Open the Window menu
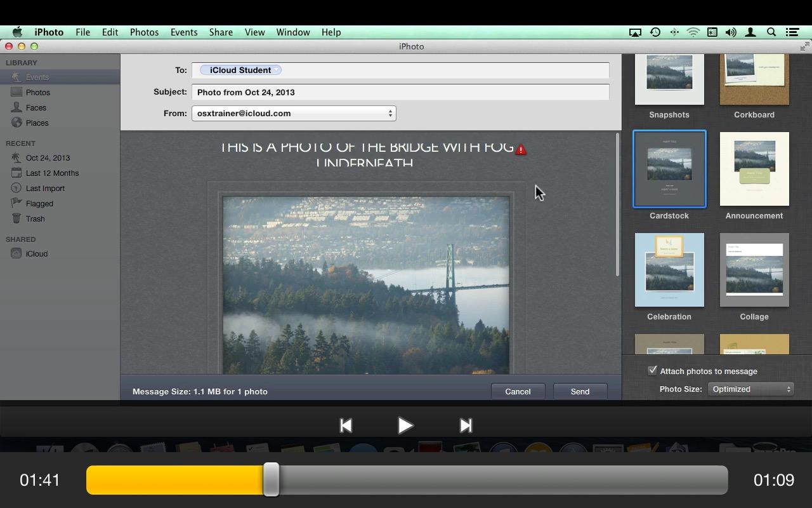Viewport: 812px width, 508px height. [293, 32]
